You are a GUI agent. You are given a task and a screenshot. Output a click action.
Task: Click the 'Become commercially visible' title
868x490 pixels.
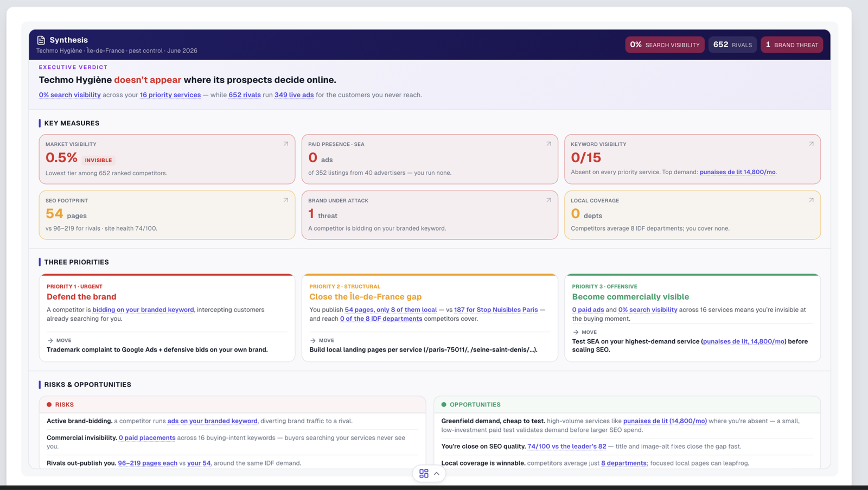coord(630,297)
